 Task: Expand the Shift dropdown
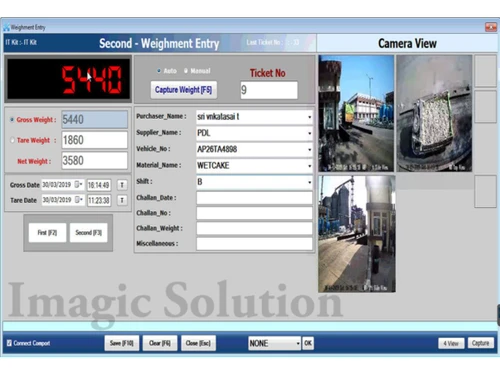pos(309,182)
